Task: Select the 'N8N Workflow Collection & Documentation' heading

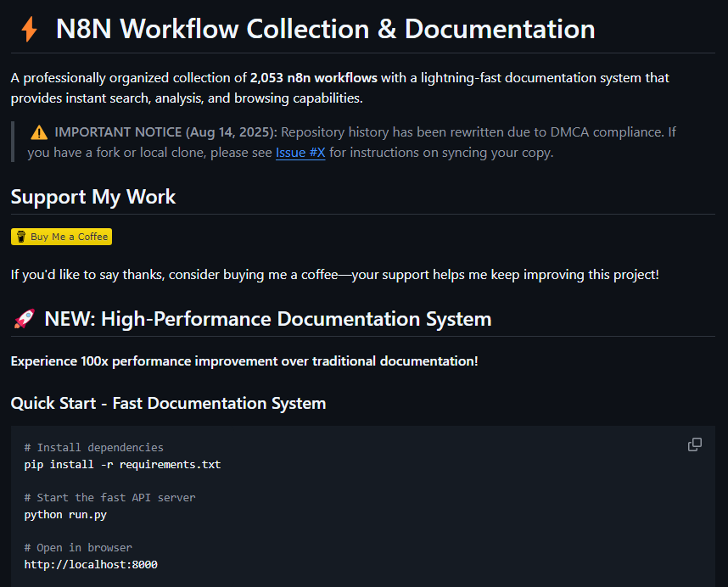Action: (325, 29)
